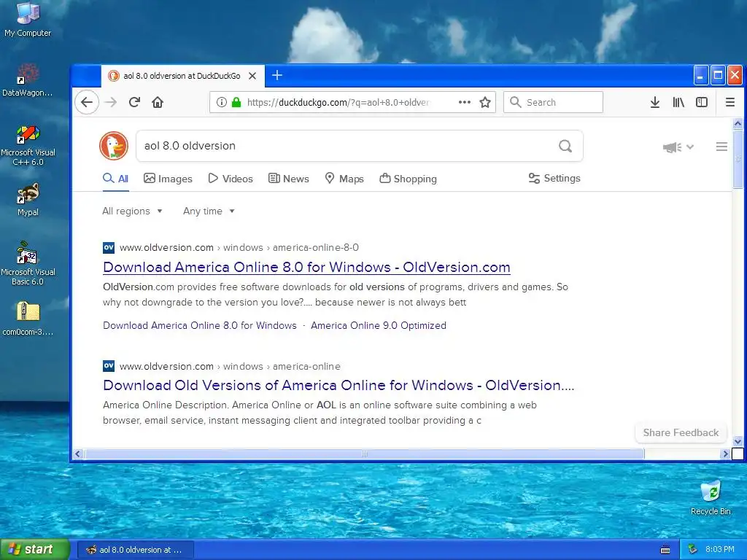The width and height of the screenshot is (747, 560).
Task: Open the downloads arrow icon
Action: click(x=655, y=102)
